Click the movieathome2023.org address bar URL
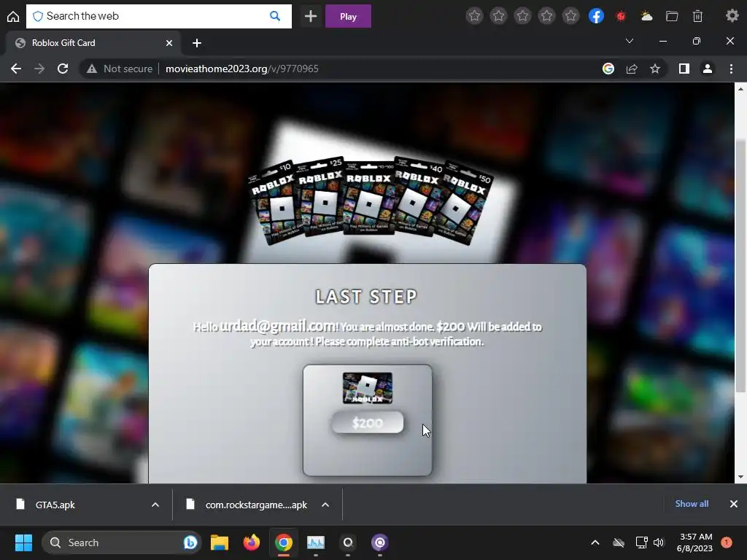747x560 pixels. tap(242, 69)
